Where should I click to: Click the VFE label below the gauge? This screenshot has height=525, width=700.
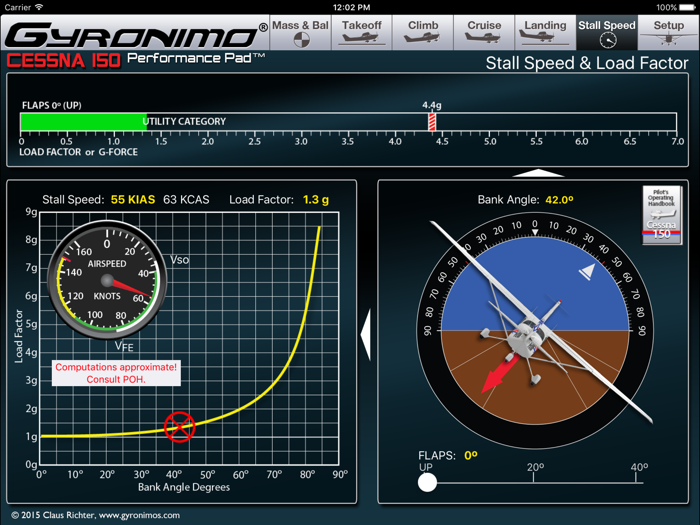124,346
